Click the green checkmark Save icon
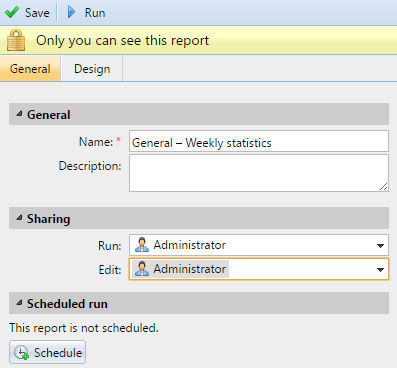This screenshot has width=397, height=368. point(12,13)
